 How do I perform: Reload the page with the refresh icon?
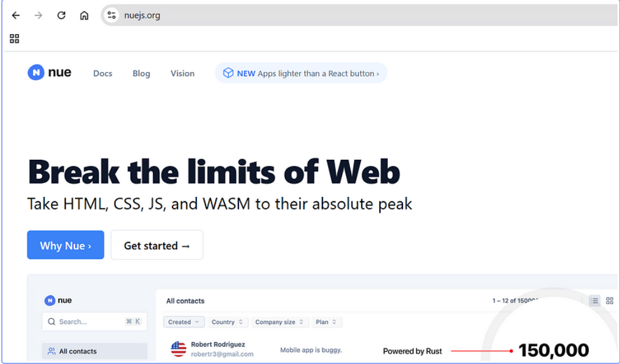[x=62, y=15]
